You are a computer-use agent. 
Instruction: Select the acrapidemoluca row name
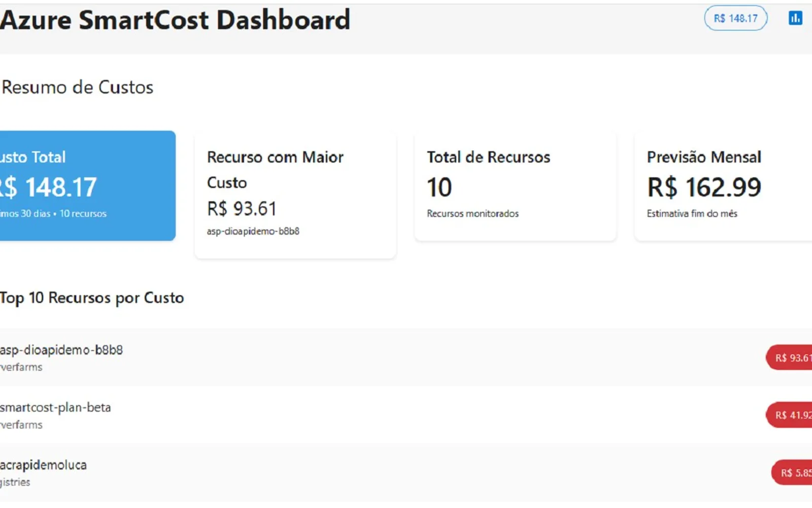pos(43,465)
